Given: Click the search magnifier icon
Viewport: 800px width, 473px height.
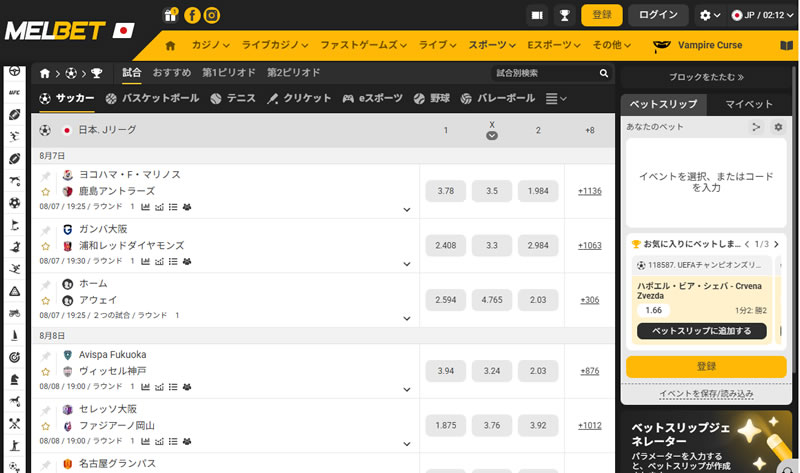Looking at the screenshot, I should pos(604,73).
